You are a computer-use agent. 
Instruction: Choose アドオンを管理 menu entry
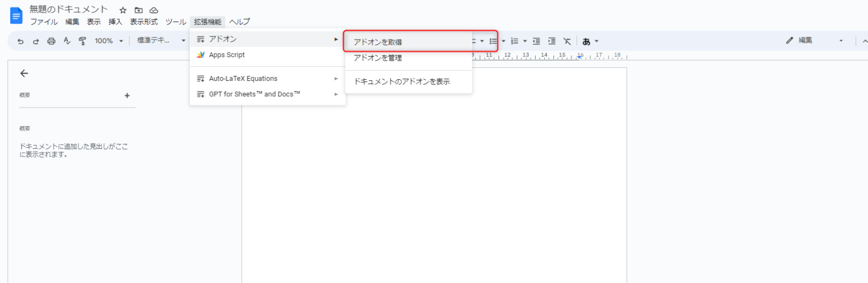coord(377,58)
